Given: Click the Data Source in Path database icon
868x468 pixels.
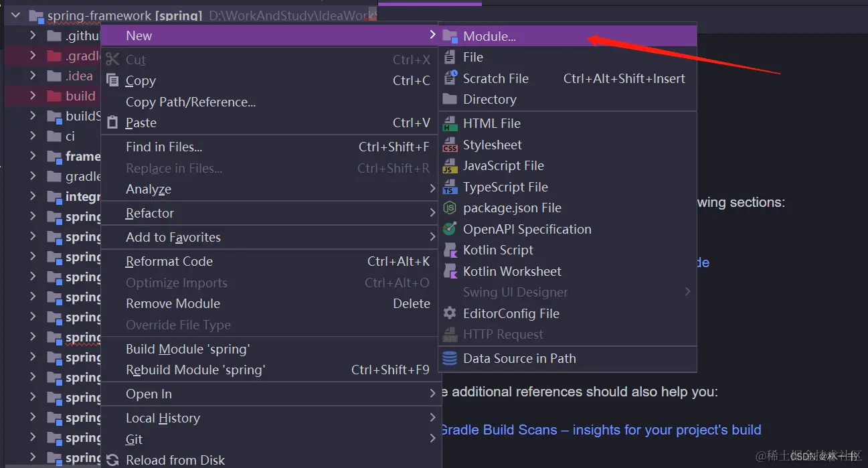Looking at the screenshot, I should (450, 359).
